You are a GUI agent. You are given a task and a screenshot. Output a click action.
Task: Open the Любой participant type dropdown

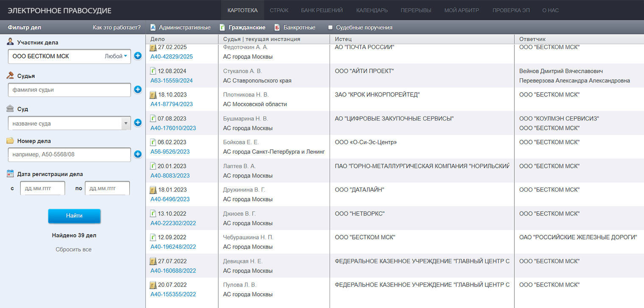[x=116, y=56]
